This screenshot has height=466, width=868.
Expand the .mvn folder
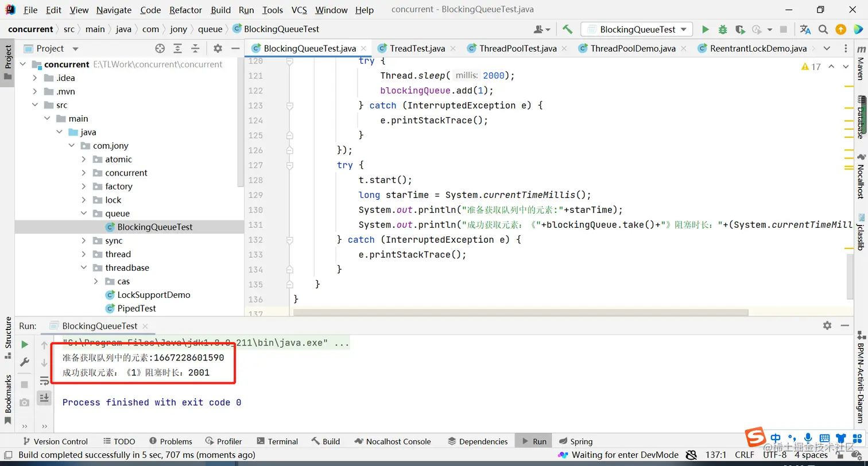(x=35, y=91)
